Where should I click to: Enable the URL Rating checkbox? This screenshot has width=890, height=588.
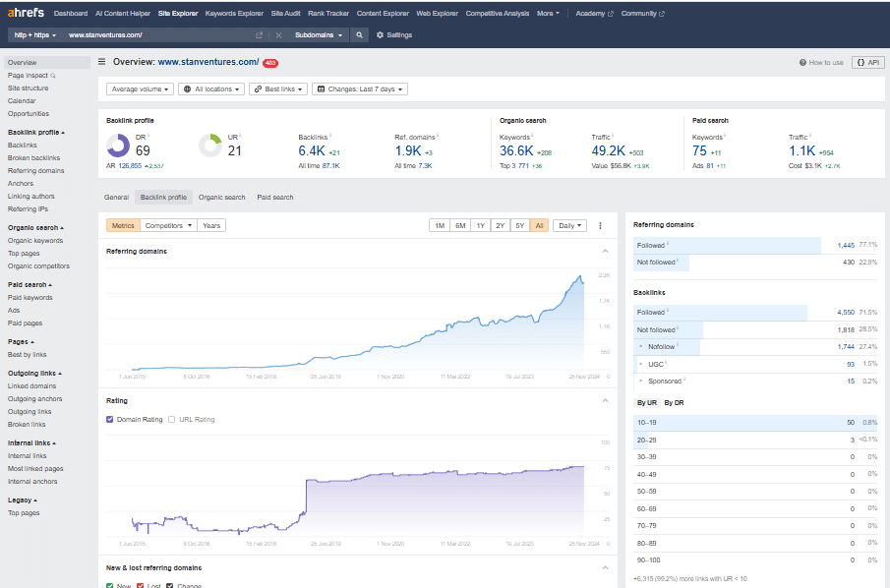coord(172,419)
